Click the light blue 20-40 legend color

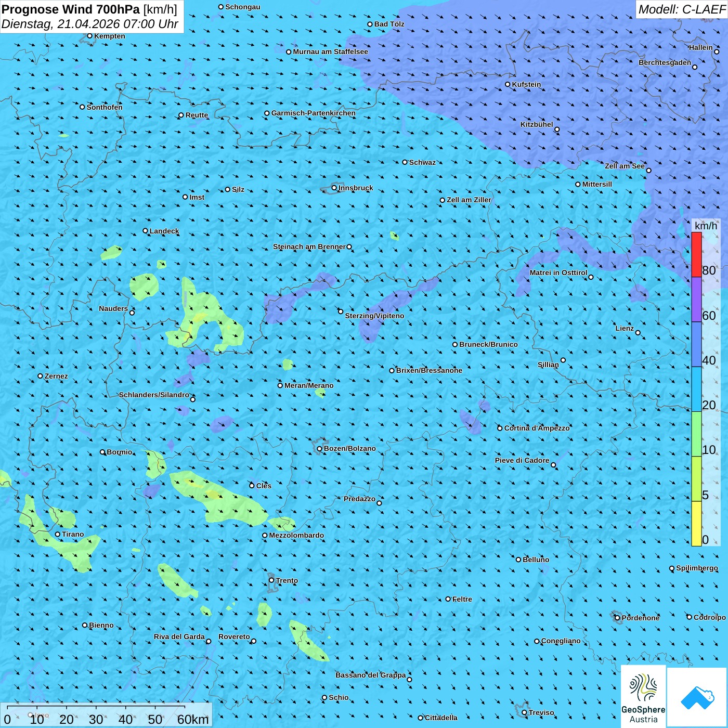point(696,389)
